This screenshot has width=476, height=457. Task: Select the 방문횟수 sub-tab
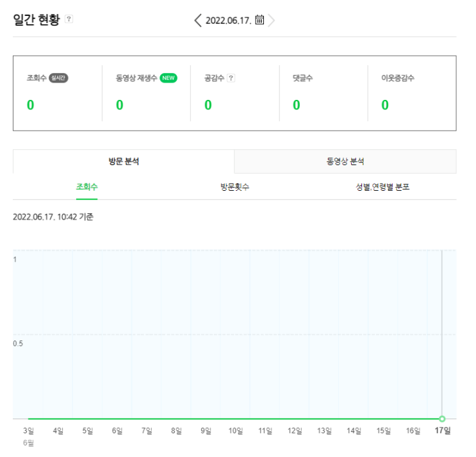(x=234, y=187)
